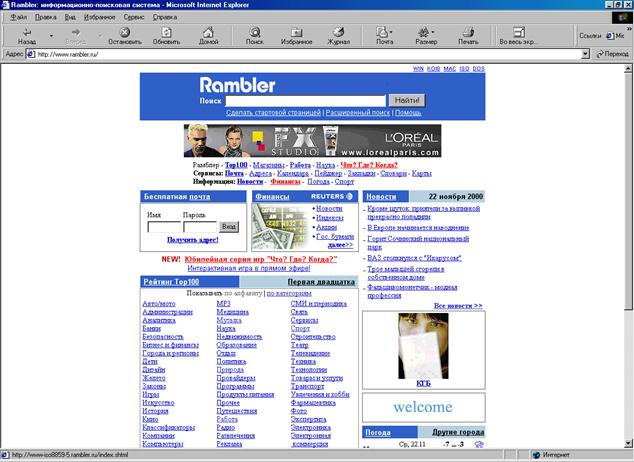
Task: Open the Справка menu
Action: click(x=165, y=17)
